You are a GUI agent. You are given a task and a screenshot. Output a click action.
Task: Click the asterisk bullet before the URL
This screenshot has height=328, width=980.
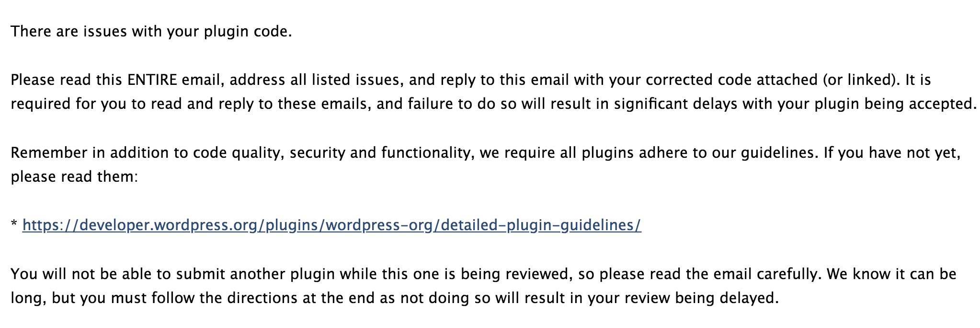coord(14,224)
